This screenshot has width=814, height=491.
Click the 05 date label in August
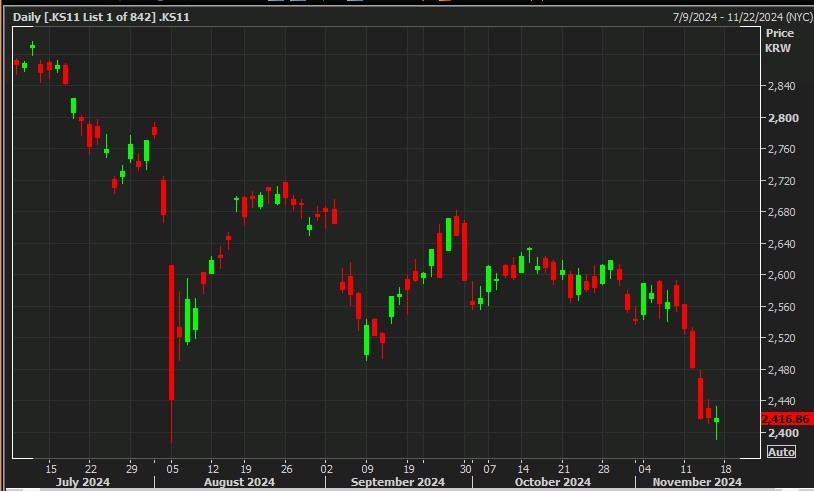[x=172, y=469]
